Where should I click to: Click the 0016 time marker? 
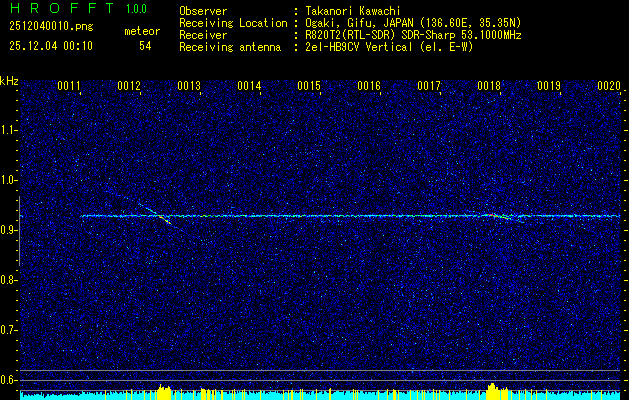coord(369,86)
